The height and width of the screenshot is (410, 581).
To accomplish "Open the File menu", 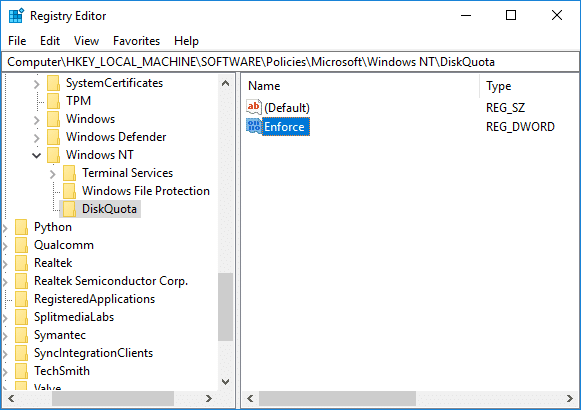I will click(x=17, y=41).
